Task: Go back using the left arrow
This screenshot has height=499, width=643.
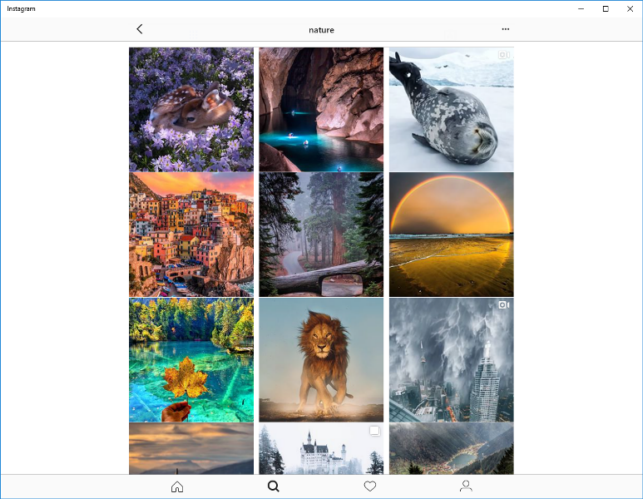Action: 139,29
